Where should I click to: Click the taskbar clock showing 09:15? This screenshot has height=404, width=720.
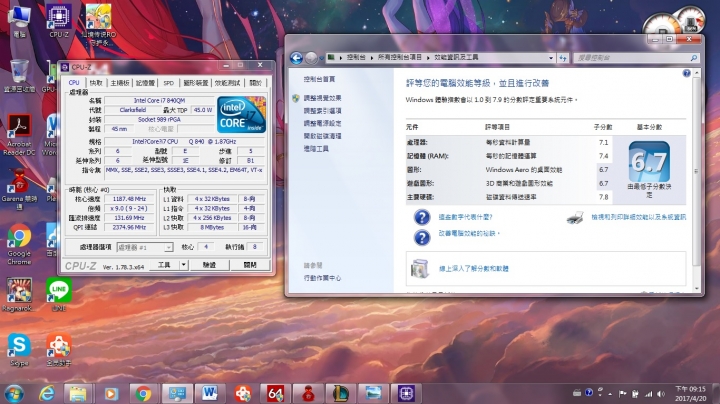click(690, 394)
